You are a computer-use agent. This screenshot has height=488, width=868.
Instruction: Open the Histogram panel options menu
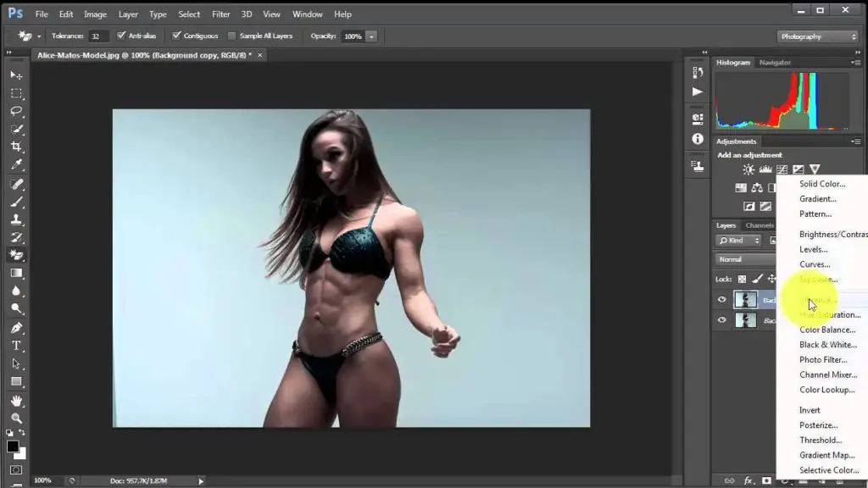[x=855, y=63]
